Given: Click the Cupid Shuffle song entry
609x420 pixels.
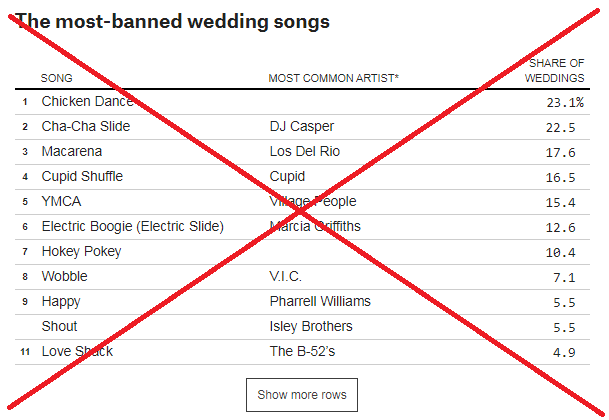Looking at the screenshot, I should [x=82, y=177].
